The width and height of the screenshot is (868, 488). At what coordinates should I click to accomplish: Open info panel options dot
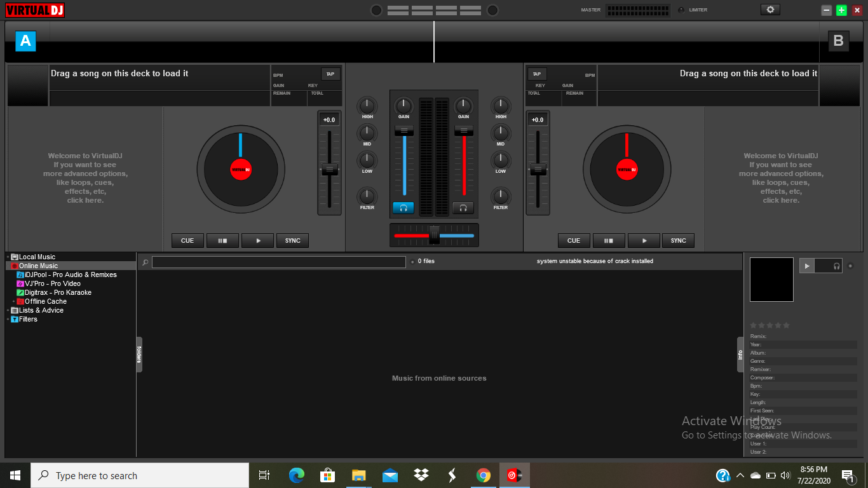pos(851,266)
